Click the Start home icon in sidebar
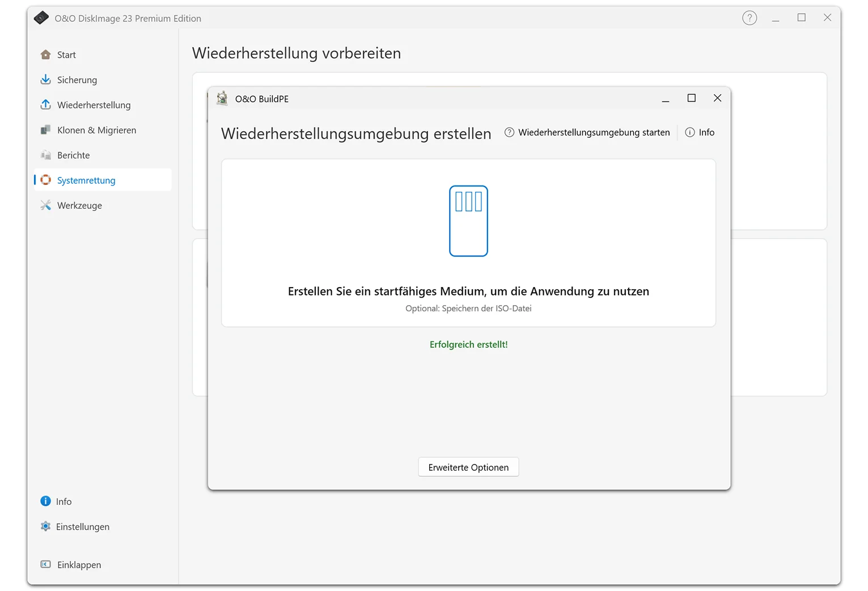The width and height of the screenshot is (868, 591). (46, 54)
